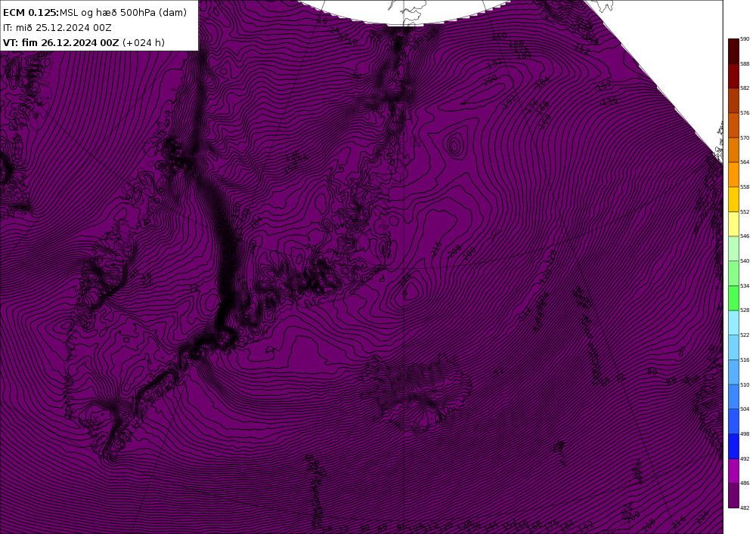Click the colorbar label 482
Screen dimensions: 756x534
coord(745,508)
